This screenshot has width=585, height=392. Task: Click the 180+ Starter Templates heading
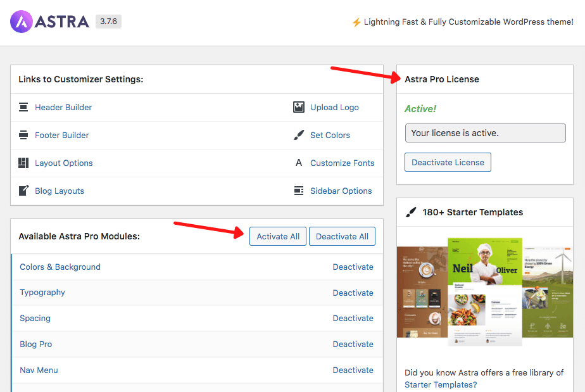coord(473,212)
